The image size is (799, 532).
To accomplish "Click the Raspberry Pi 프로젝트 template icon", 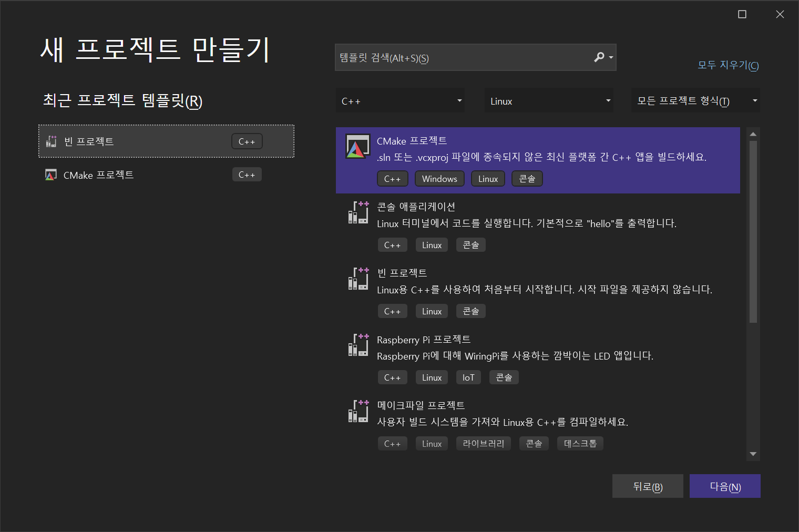I will tap(358, 345).
